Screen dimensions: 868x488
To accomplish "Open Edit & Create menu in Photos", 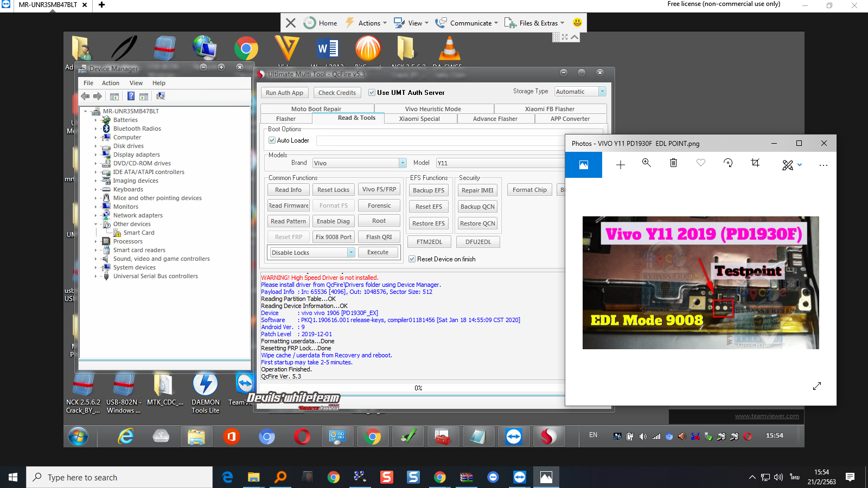I will tap(792, 165).
